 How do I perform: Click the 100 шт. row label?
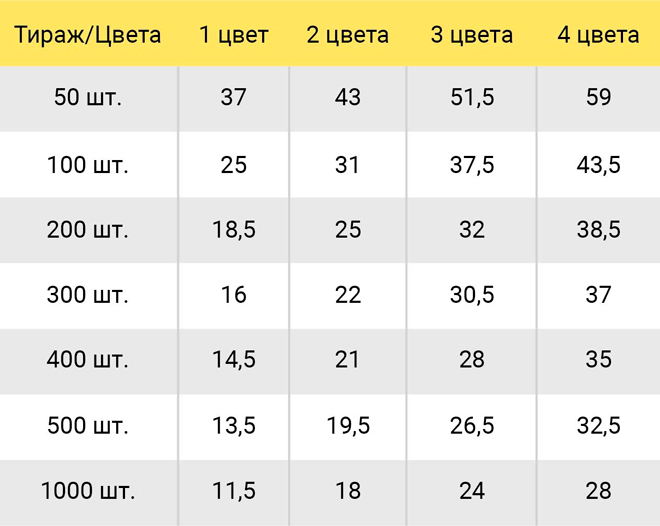pos(88,165)
